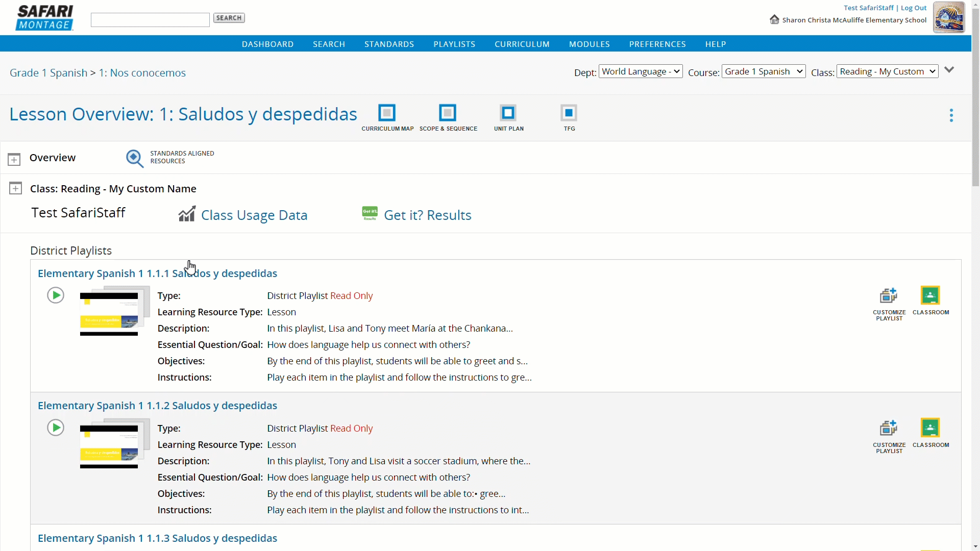Open Elementary Spanish 1 1.1.2 playlist title
This screenshot has width=980, height=551.
tap(157, 405)
